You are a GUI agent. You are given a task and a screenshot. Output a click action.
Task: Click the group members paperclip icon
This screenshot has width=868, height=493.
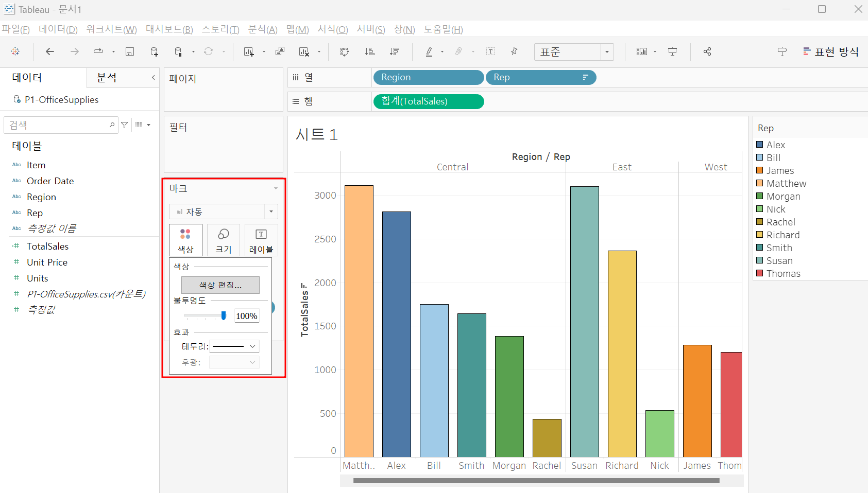click(458, 51)
